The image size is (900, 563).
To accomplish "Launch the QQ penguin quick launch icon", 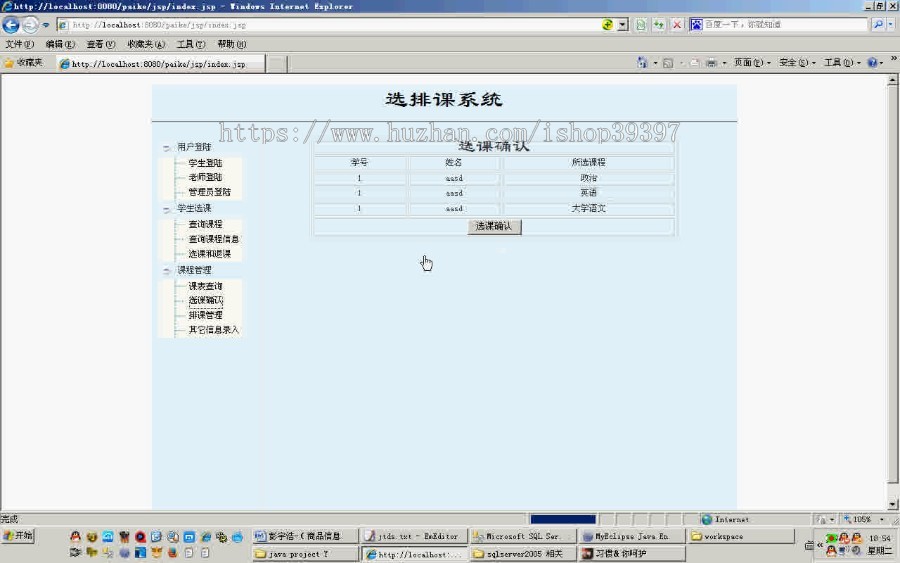I will (x=75, y=537).
